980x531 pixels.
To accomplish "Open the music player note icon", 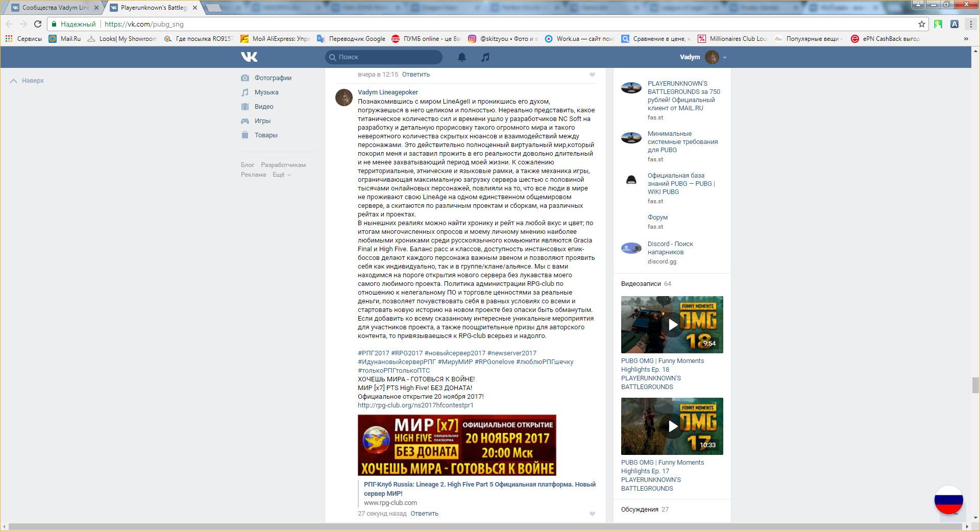I will coord(485,57).
